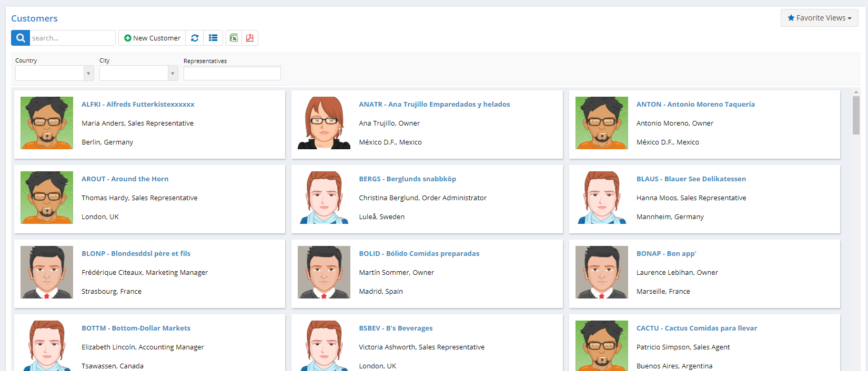Click the avatar on the BOTTM card
Viewport: 868px width, 371px height.
pos(47,346)
